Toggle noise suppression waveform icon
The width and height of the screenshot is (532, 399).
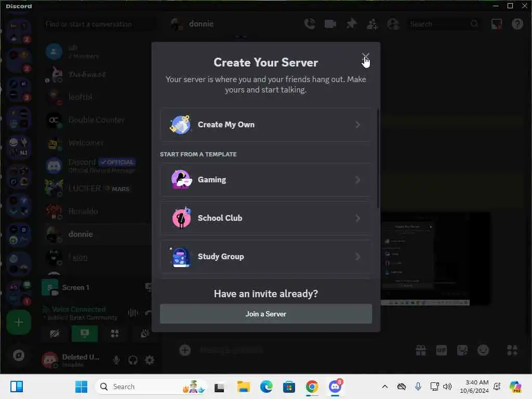tap(133, 313)
